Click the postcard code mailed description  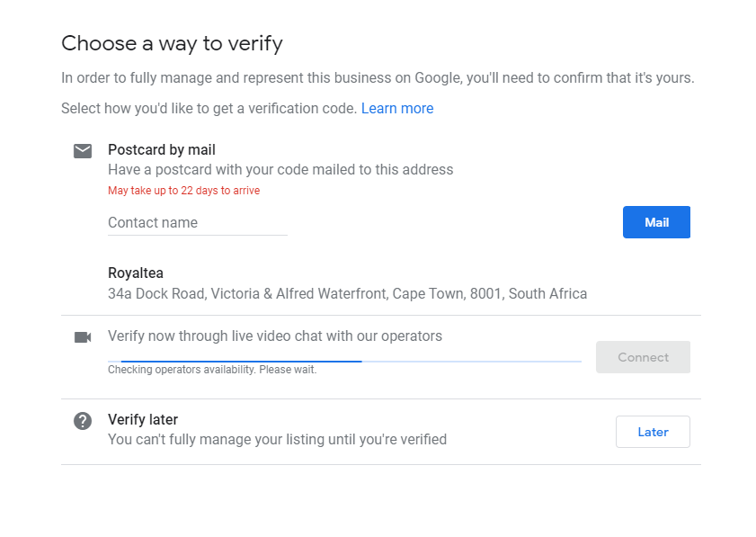pyautogui.click(x=280, y=170)
